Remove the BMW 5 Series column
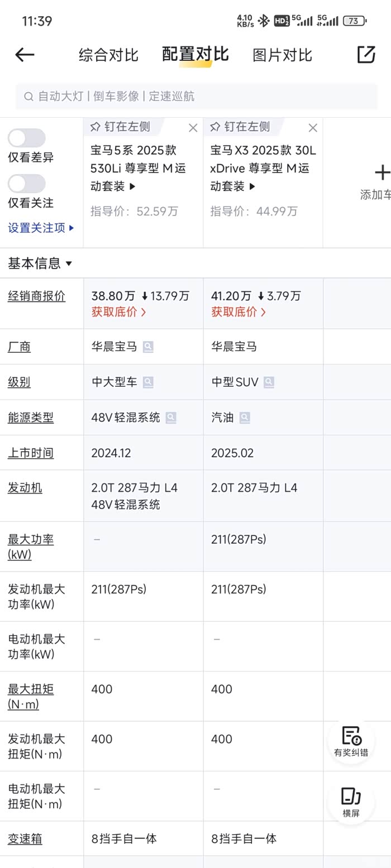 tap(193, 128)
